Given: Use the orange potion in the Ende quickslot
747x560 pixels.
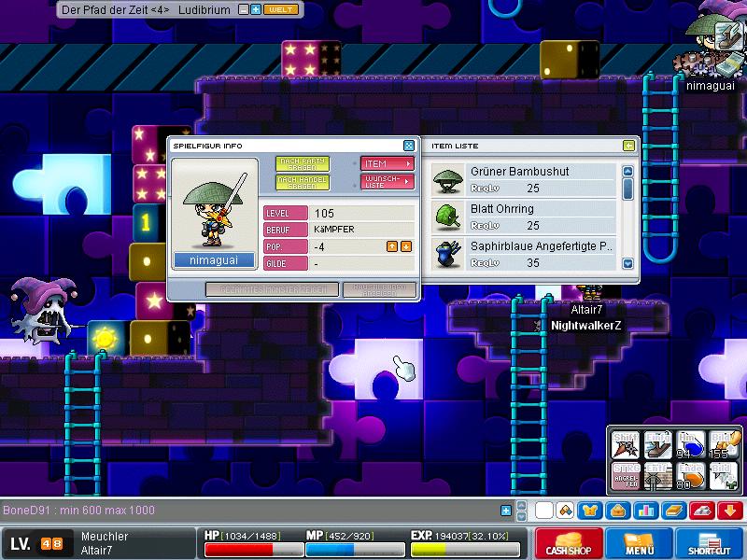Looking at the screenshot, I should click(692, 475).
